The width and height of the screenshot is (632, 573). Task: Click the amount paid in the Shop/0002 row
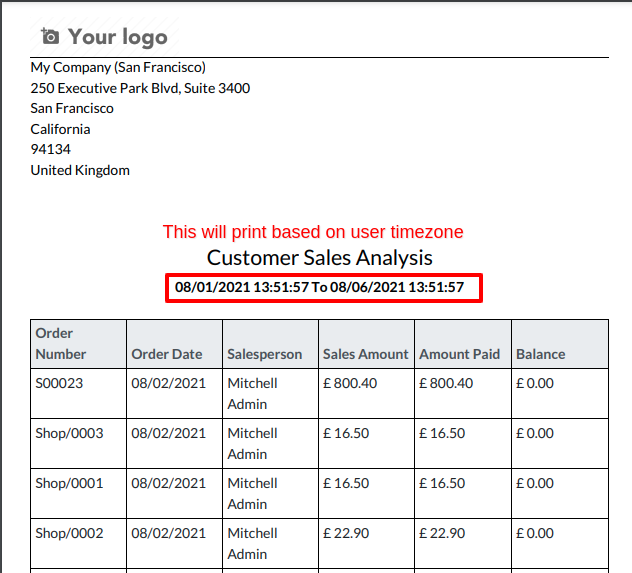[442, 533]
